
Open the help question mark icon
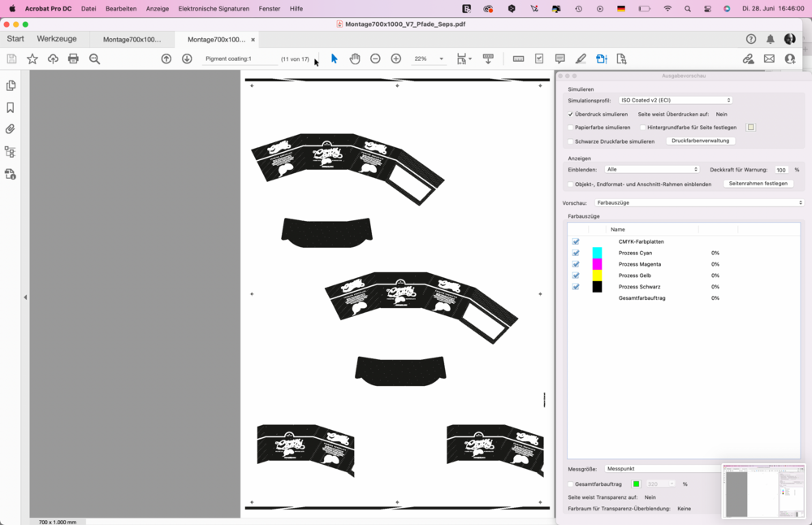pyautogui.click(x=751, y=39)
